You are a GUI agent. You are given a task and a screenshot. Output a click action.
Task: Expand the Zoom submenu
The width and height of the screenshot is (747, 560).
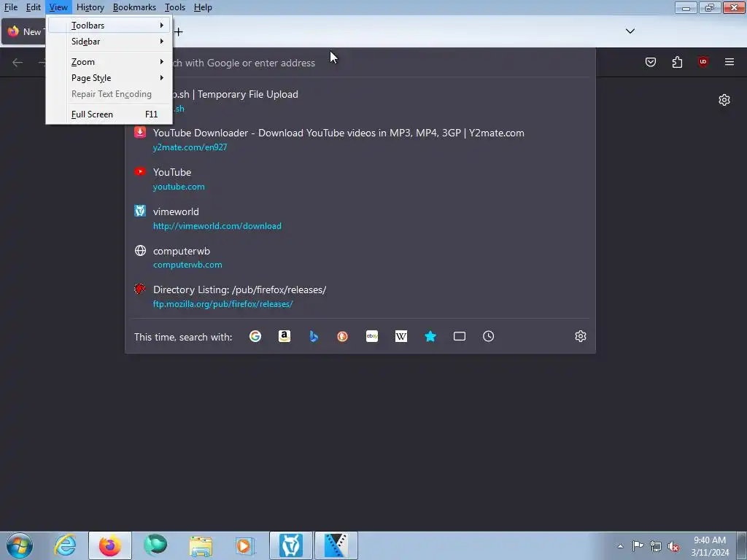[109, 62]
